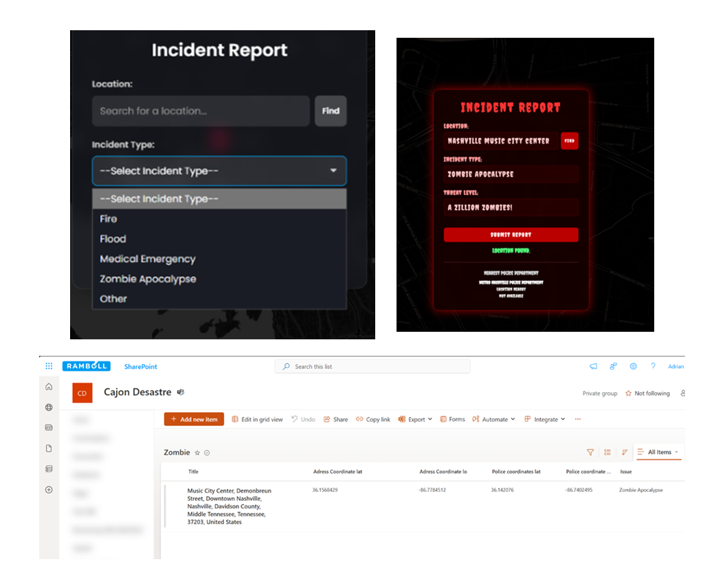Image resolution: width=725 pixels, height=588 pixels.
Task: Click Edit in grid view
Action: click(257, 420)
